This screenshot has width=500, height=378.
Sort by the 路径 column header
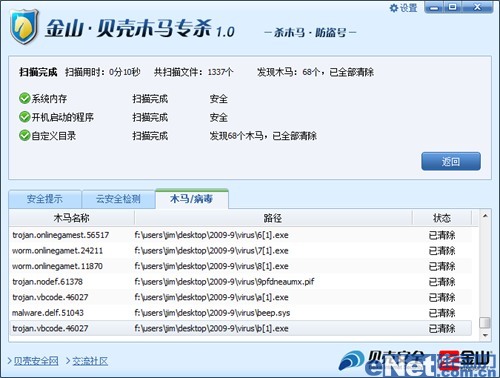click(273, 218)
